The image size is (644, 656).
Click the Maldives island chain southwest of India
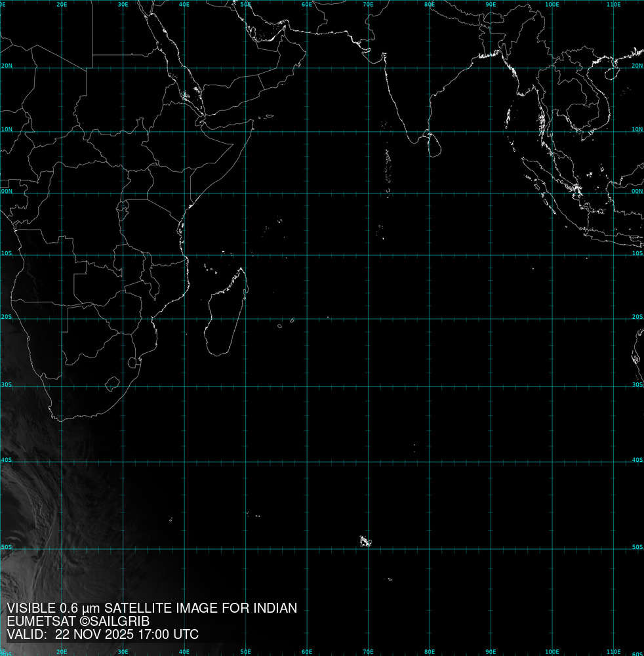tap(388, 164)
